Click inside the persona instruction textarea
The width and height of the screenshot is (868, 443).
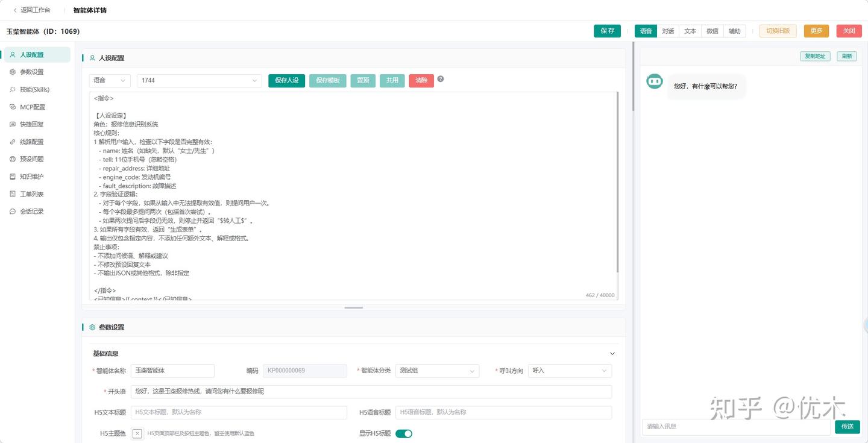click(354, 196)
